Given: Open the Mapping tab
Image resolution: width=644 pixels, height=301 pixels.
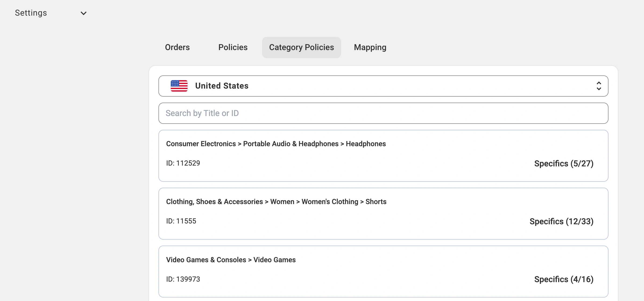Looking at the screenshot, I should 370,47.
